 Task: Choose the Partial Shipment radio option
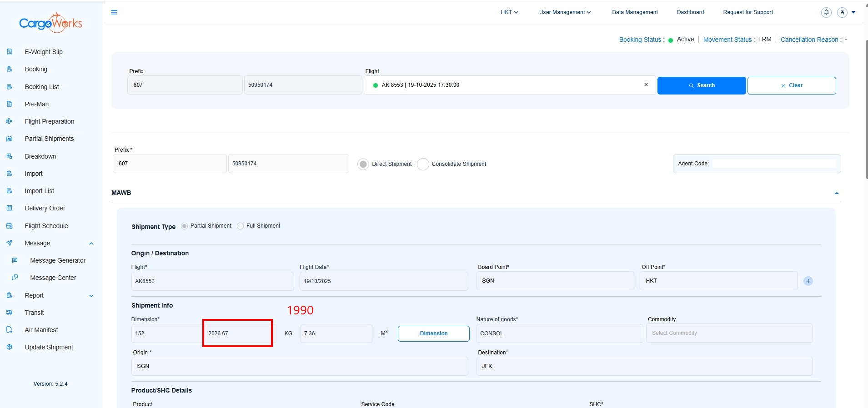coord(184,226)
